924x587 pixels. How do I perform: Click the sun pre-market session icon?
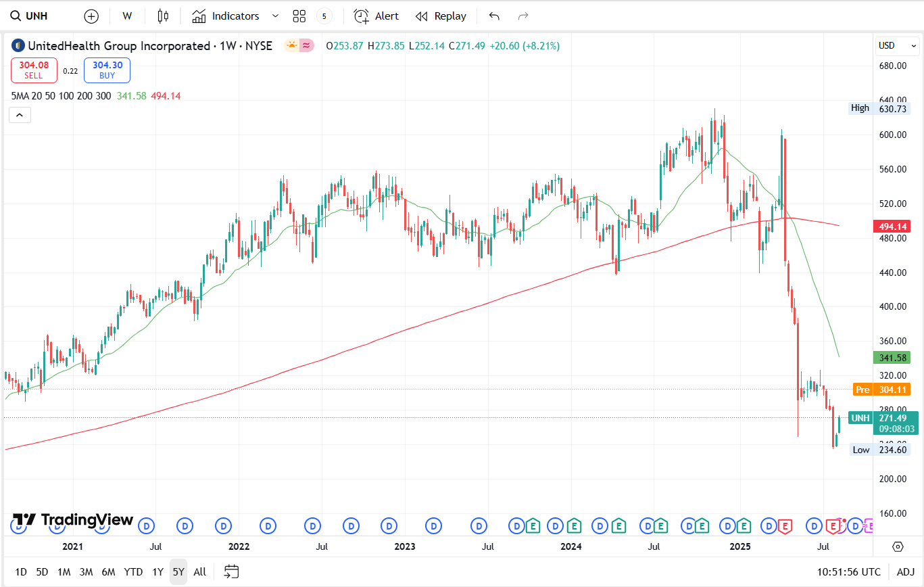point(291,45)
